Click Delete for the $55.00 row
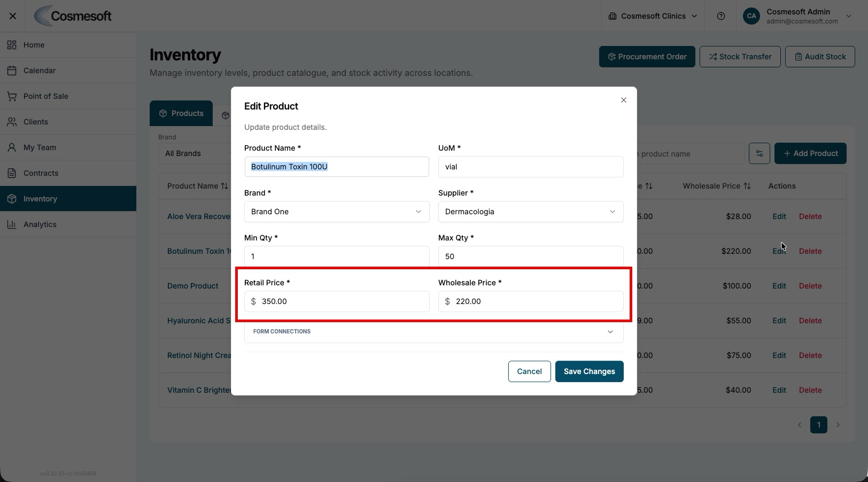The image size is (868, 482). click(x=810, y=321)
